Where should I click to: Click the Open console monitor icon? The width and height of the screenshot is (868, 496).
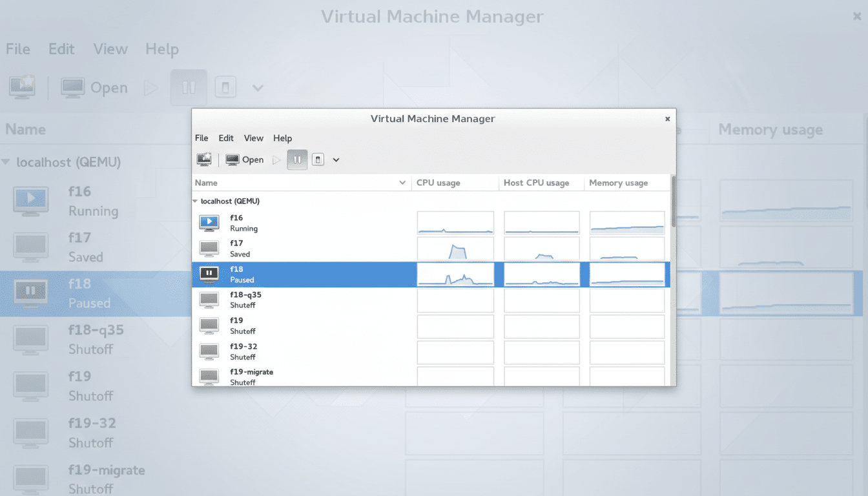232,160
